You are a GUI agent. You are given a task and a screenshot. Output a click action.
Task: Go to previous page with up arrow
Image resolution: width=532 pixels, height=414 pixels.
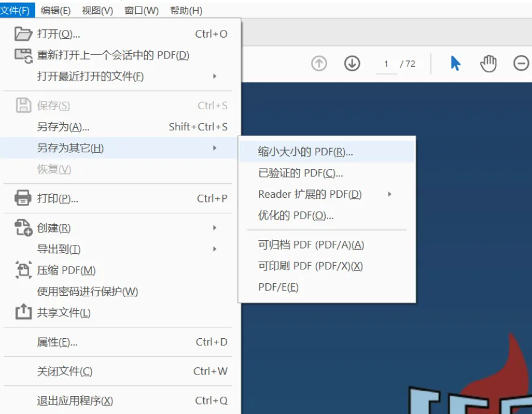[x=319, y=63]
